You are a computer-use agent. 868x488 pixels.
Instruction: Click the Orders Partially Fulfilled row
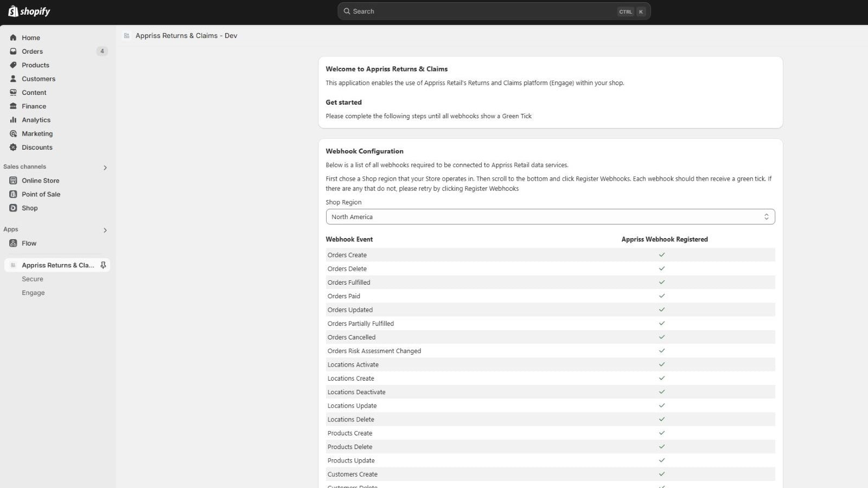(550, 323)
